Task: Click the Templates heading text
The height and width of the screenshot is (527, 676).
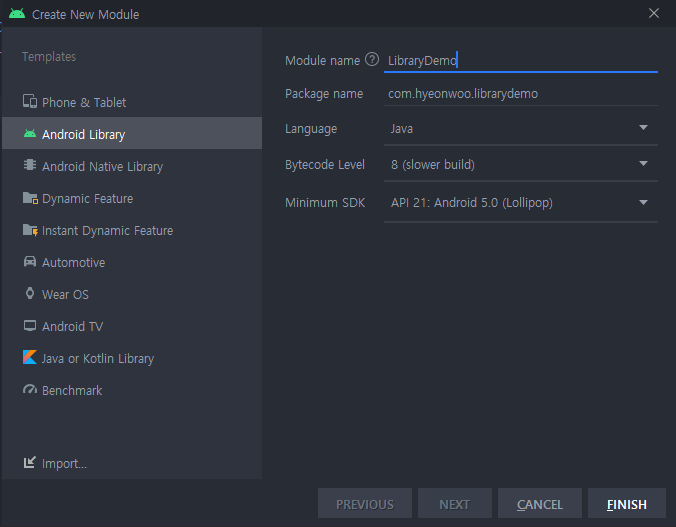Action: pyautogui.click(x=49, y=56)
